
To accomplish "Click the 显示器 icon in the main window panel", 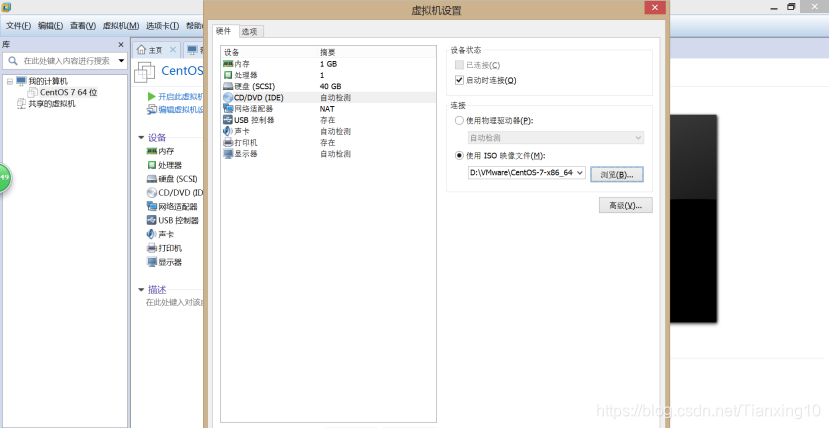I will tap(151, 262).
